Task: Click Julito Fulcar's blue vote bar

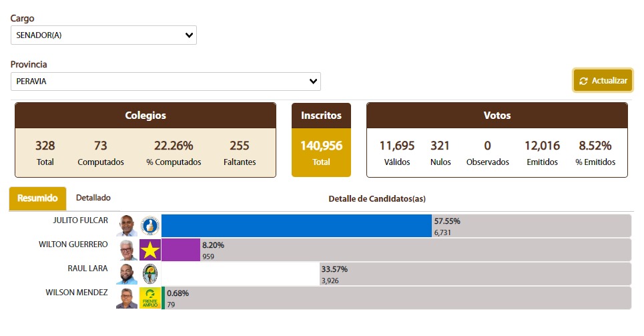Action: coord(296,226)
